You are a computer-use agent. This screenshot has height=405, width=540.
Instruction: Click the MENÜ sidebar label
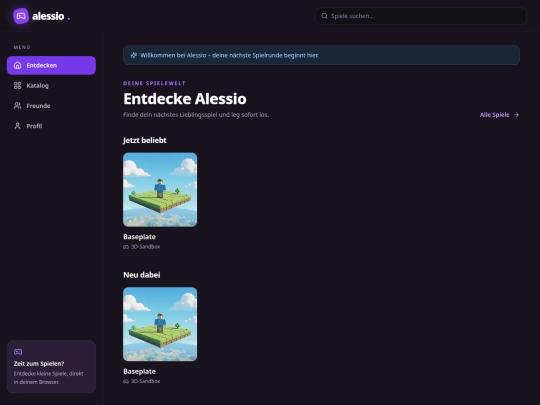click(22, 47)
